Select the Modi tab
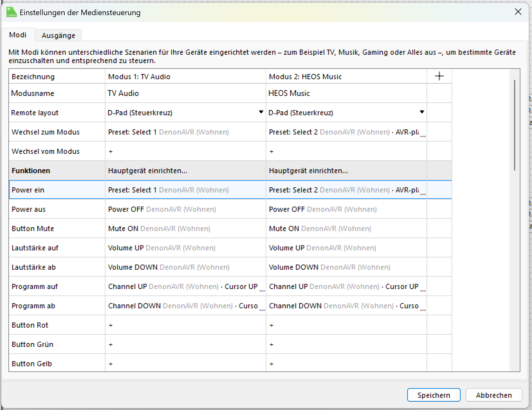 tap(18, 35)
